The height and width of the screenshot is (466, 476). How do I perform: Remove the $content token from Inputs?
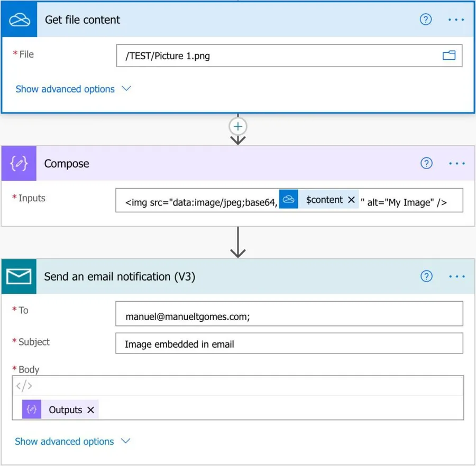click(x=352, y=200)
